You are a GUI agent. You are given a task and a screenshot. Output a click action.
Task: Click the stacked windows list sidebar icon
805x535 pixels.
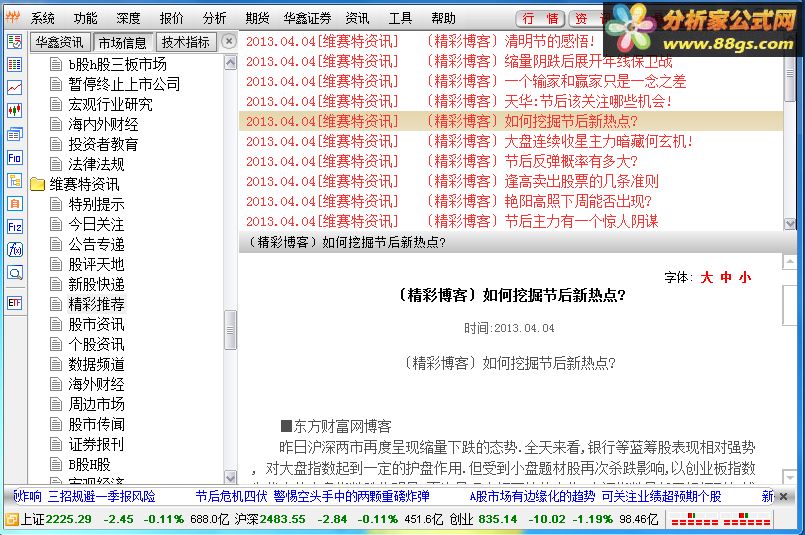tap(14, 135)
